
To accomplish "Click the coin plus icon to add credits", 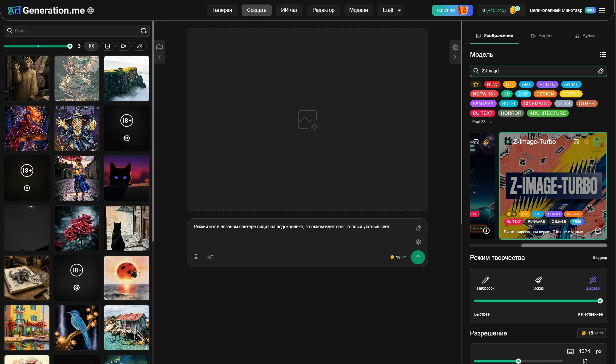I will tap(515, 10).
